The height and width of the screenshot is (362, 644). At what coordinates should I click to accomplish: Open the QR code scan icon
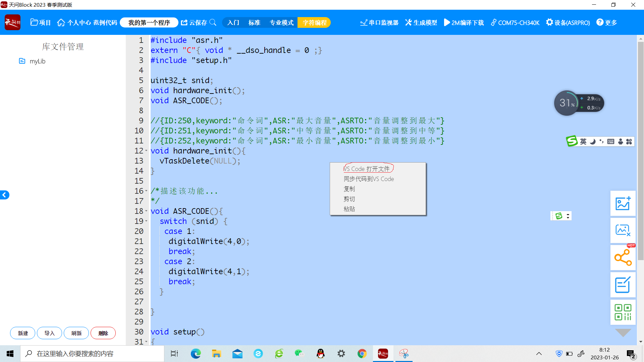click(623, 312)
